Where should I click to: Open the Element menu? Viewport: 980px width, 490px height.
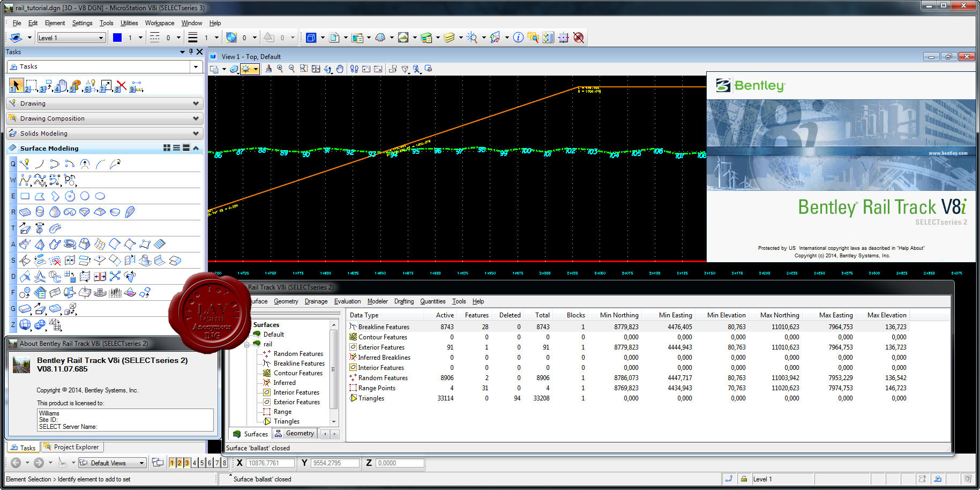tap(55, 23)
